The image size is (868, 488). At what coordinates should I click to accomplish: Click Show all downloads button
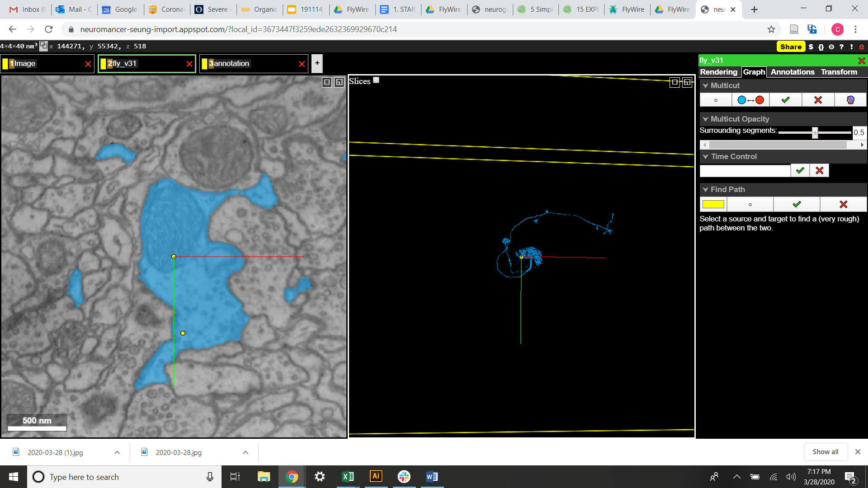pyautogui.click(x=826, y=452)
